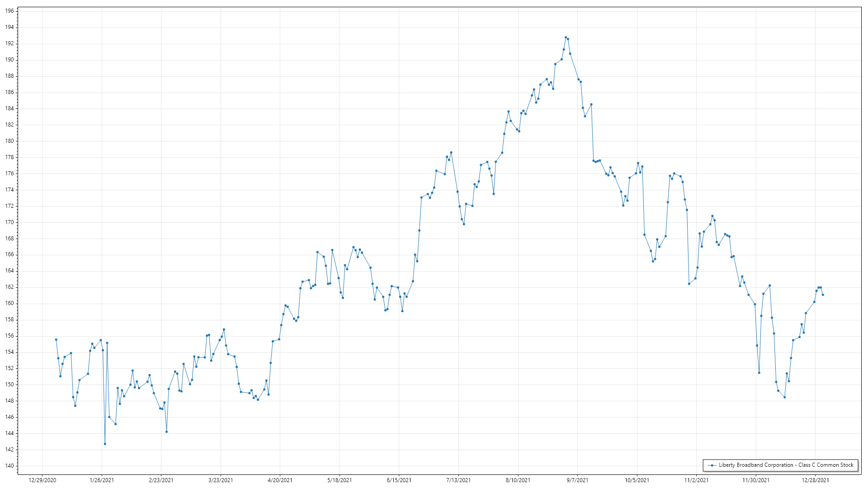Click the last data point of the series
Image resolution: width=868 pixels, height=488 pixels.
pyautogui.click(x=823, y=295)
